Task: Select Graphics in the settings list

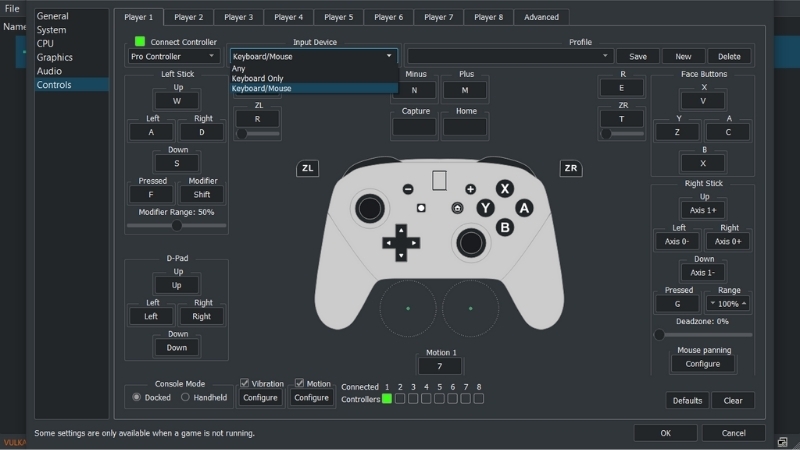Action: [x=54, y=58]
